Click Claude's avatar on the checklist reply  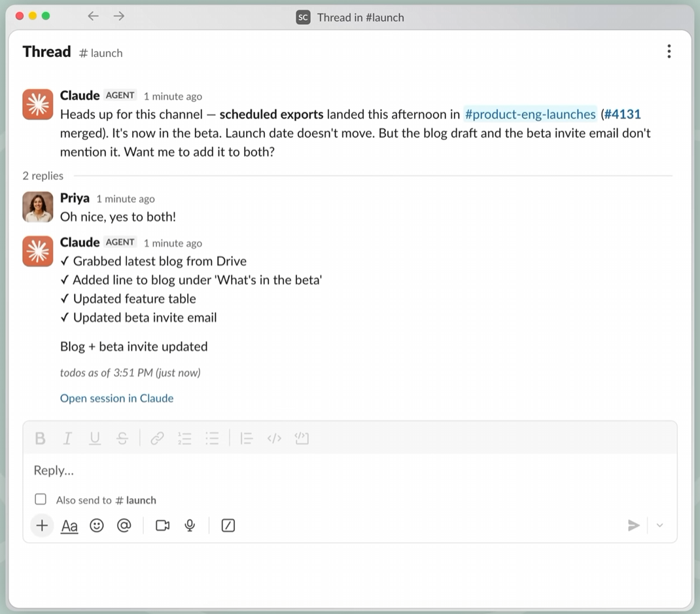click(x=38, y=251)
